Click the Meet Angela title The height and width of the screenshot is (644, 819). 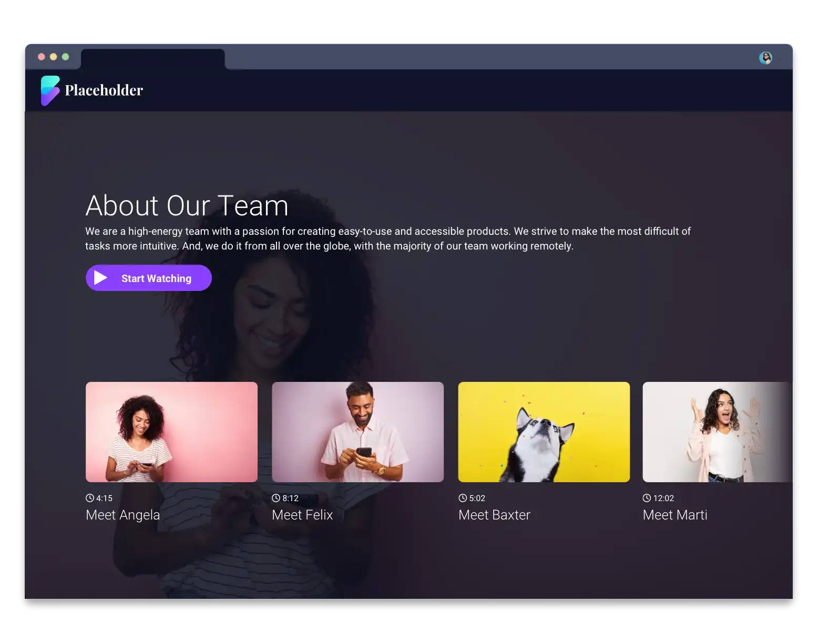click(x=123, y=515)
